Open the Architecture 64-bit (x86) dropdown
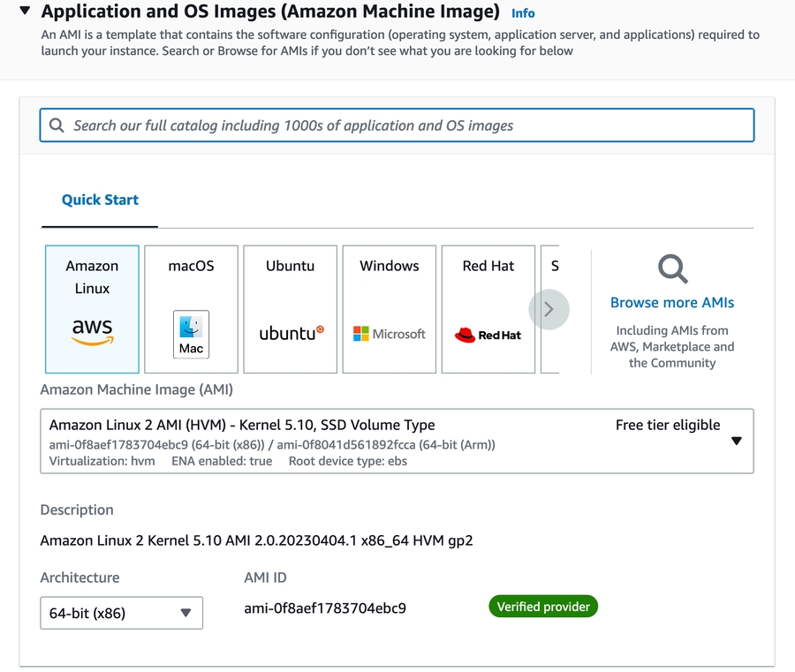 pos(121,613)
